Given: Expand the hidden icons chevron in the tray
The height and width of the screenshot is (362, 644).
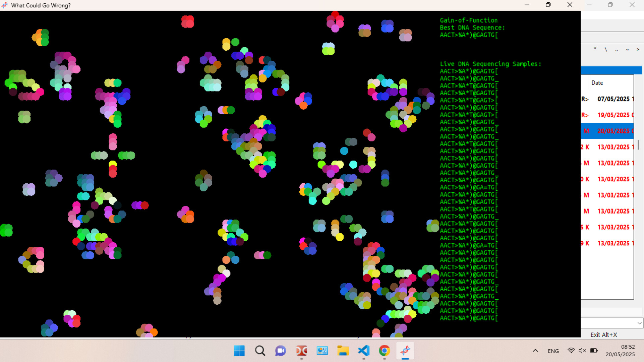Looking at the screenshot, I should pyautogui.click(x=535, y=351).
